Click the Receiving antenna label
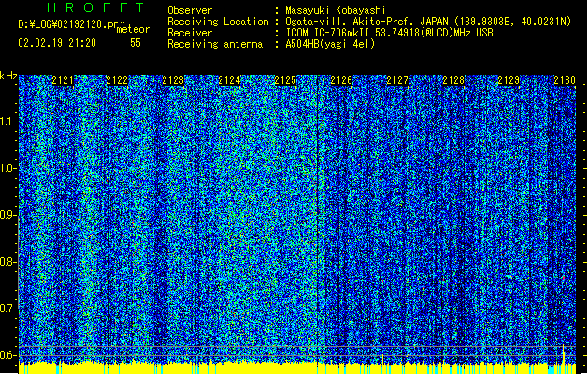Image resolution: width=588 pixels, height=374 pixels. point(215,44)
